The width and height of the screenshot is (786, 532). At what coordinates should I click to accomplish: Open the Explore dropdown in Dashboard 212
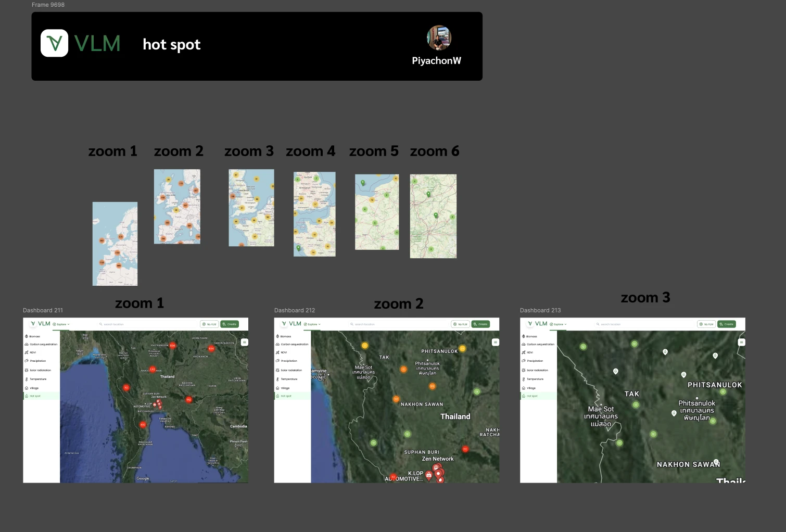(x=312, y=324)
